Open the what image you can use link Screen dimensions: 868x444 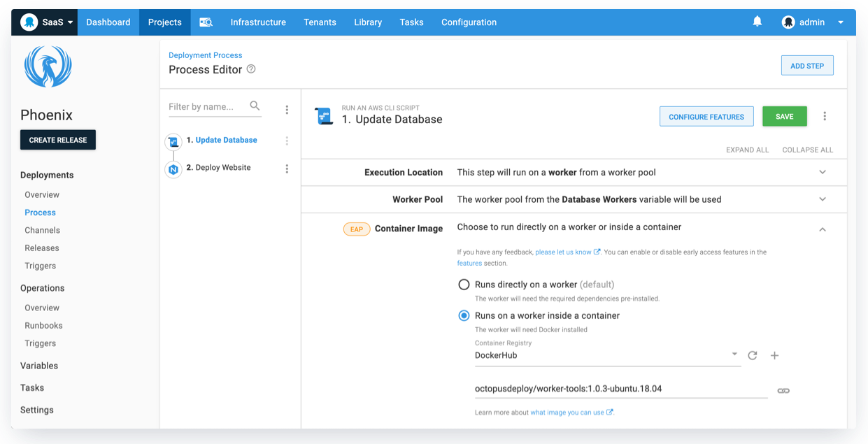click(571, 413)
